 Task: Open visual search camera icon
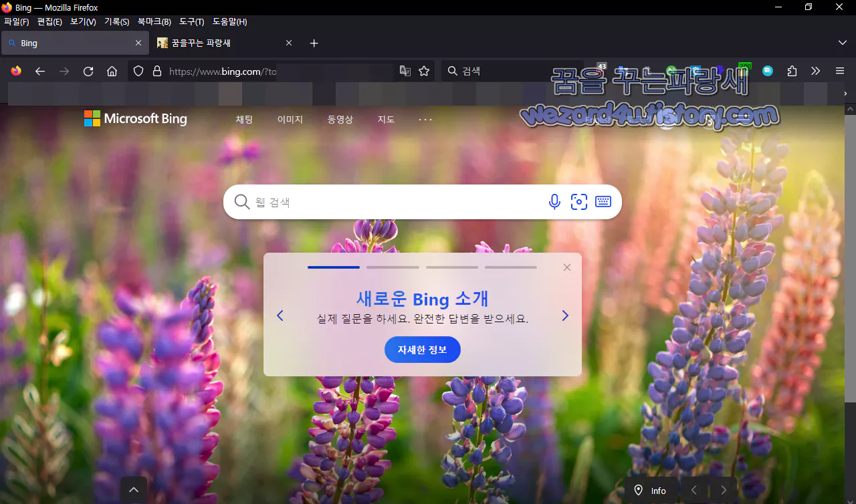[579, 202]
